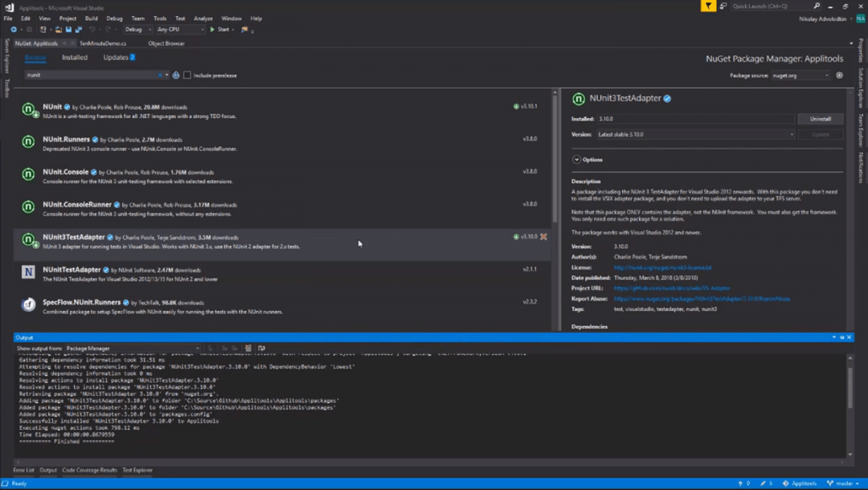Screen dimensions: 868x490
Task: Clear output using the Clear All icon
Action: [248, 348]
